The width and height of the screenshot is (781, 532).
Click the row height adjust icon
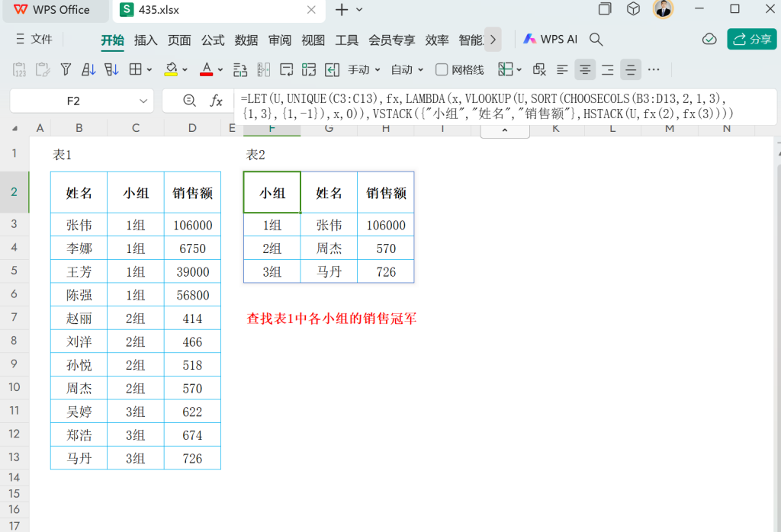click(240, 69)
